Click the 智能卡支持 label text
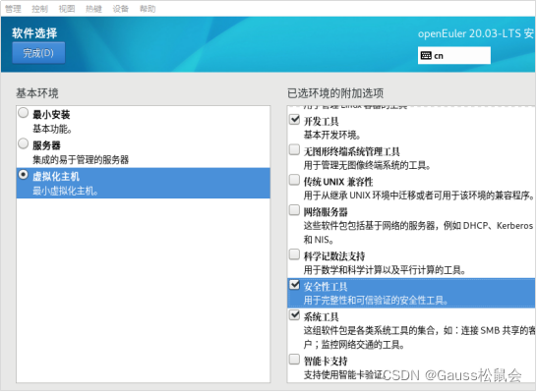 [x=326, y=362]
